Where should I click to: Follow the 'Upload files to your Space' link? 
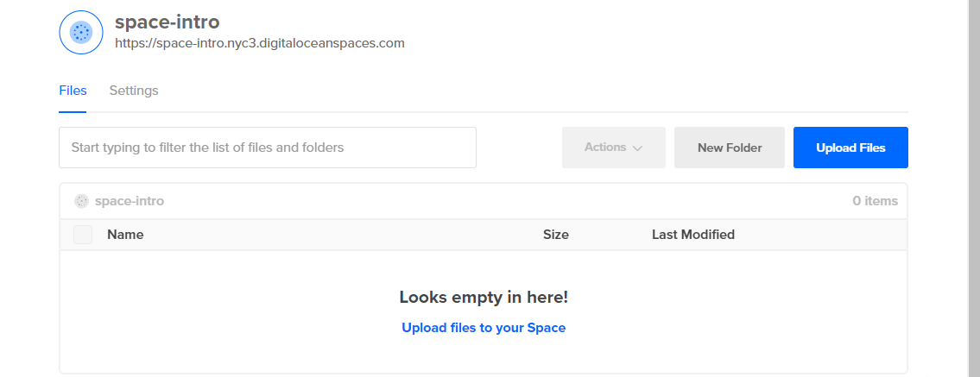(484, 328)
